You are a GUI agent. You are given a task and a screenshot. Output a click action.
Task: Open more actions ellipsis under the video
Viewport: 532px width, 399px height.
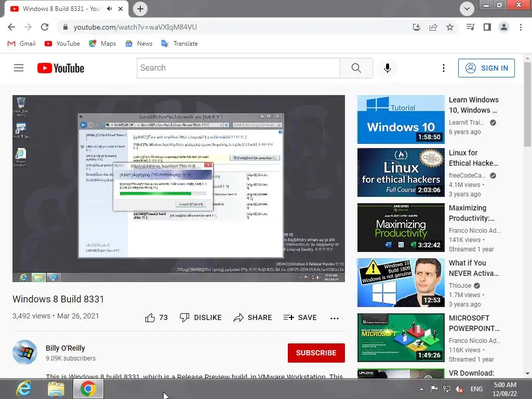point(335,318)
